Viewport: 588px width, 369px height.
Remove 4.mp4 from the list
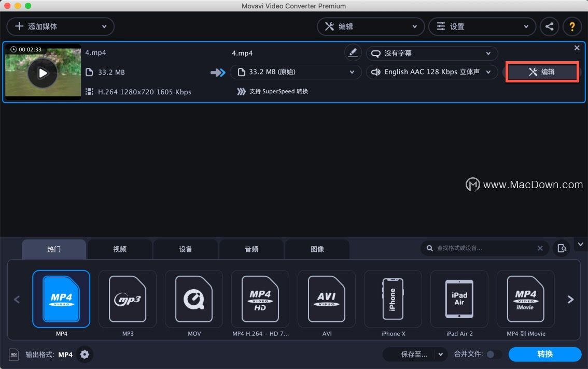click(577, 48)
